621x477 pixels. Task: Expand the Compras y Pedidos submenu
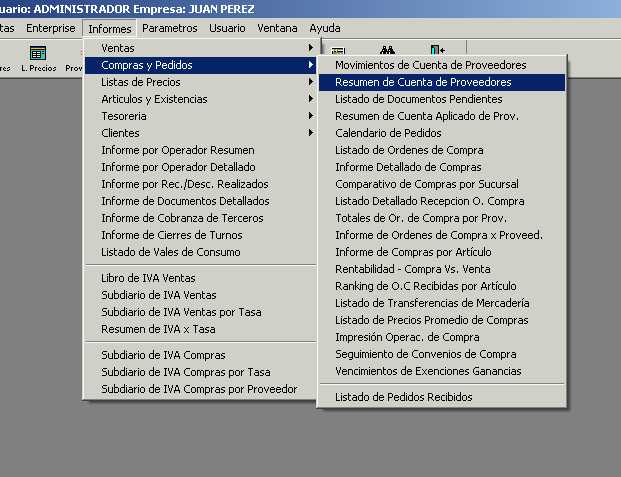(200, 65)
